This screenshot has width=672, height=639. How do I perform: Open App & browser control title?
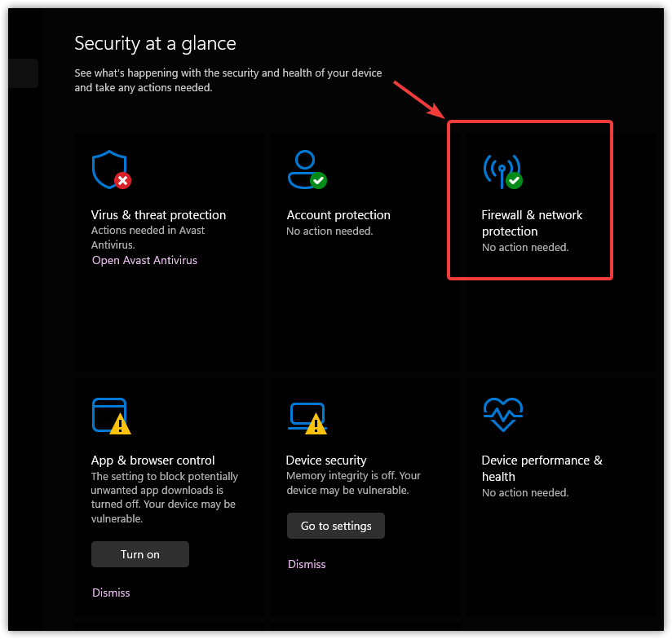153,461
